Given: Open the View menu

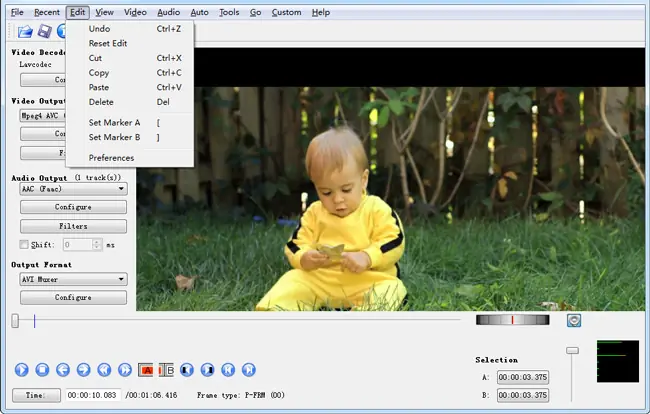Looking at the screenshot, I should pos(104,12).
